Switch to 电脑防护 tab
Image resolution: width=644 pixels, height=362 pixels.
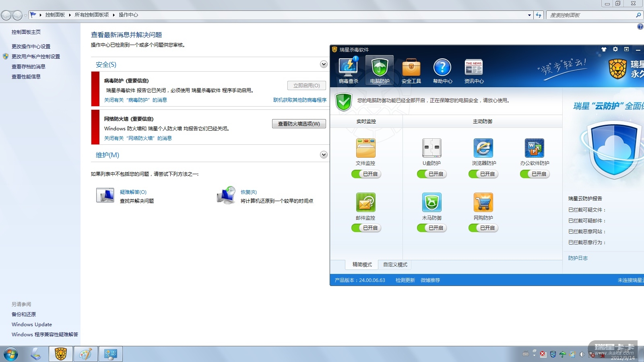click(x=380, y=71)
